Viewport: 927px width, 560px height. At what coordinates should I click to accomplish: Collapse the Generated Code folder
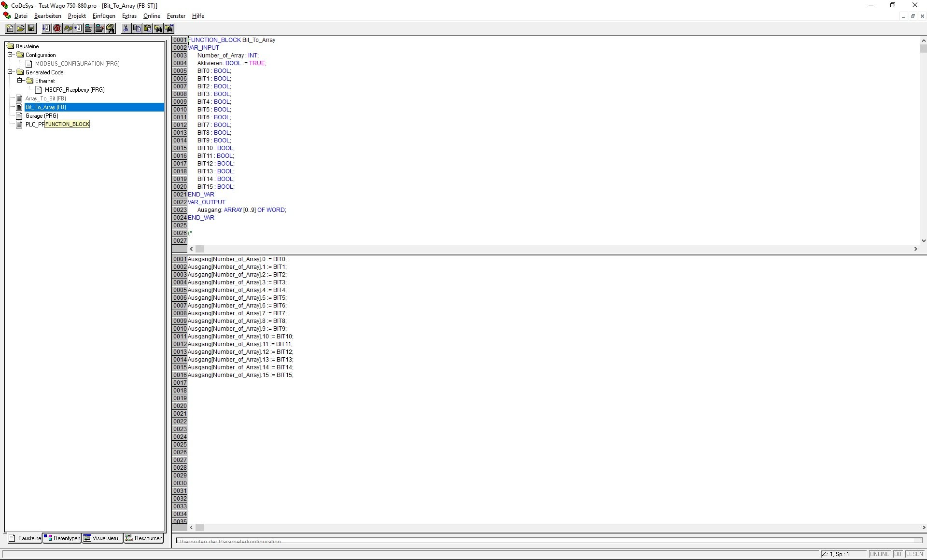(10, 72)
